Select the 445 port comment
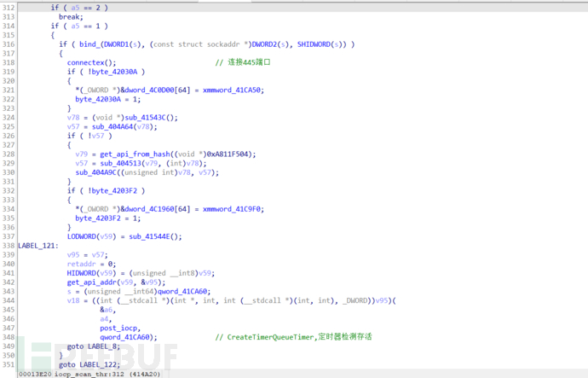The width and height of the screenshot is (588, 378). (x=243, y=62)
